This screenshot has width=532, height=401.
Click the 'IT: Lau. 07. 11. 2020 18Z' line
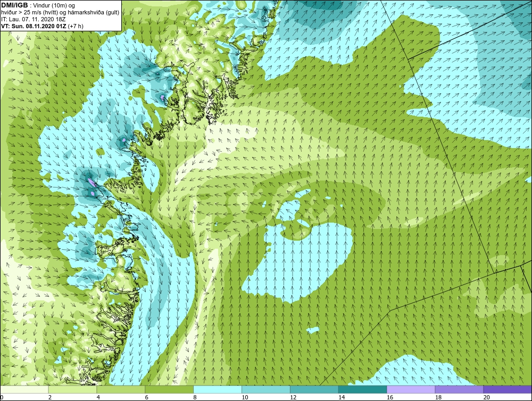pyautogui.click(x=33, y=19)
